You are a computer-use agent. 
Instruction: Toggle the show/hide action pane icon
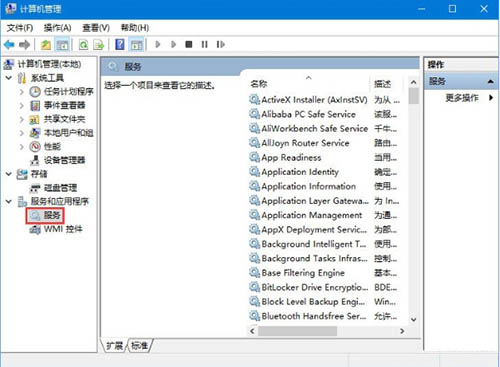[x=137, y=44]
